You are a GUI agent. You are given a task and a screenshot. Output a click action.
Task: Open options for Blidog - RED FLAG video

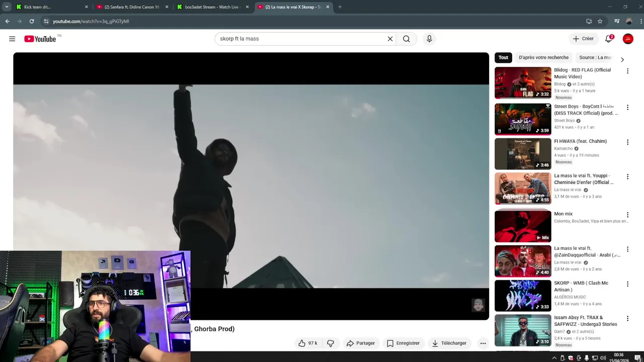(x=627, y=71)
